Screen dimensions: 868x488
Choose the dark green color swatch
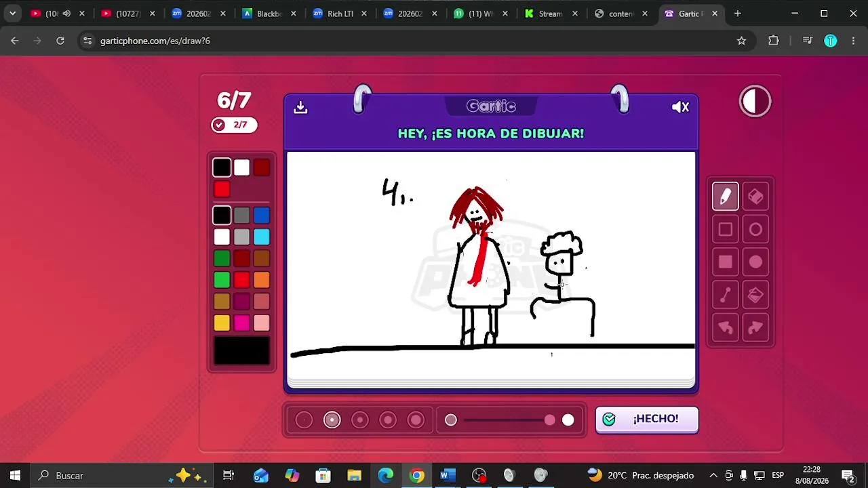(222, 258)
